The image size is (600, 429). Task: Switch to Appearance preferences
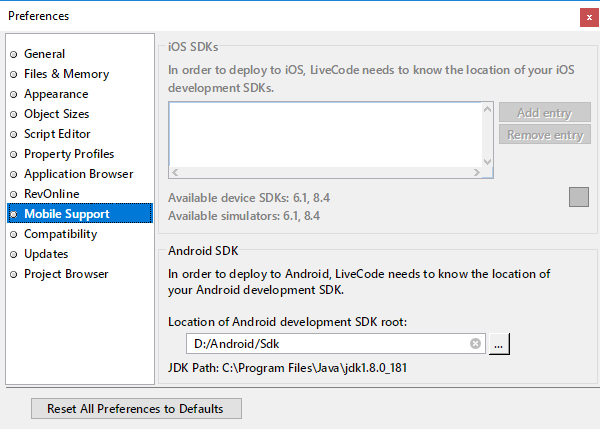[56, 94]
